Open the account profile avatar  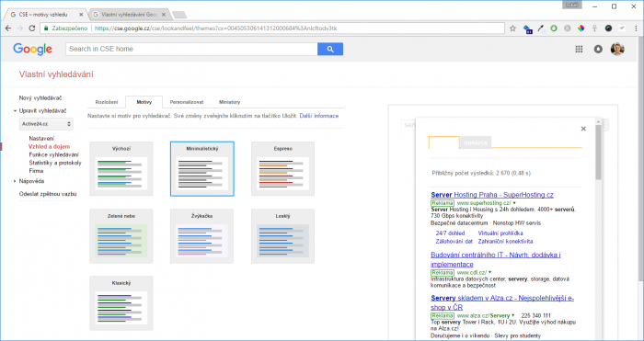(x=617, y=49)
